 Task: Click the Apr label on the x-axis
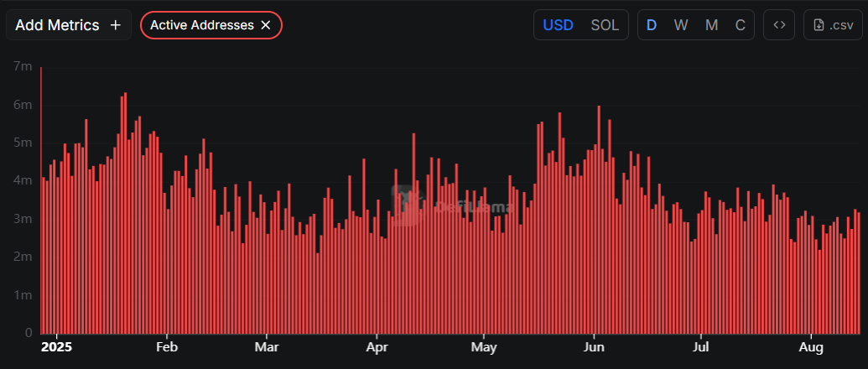(x=377, y=347)
